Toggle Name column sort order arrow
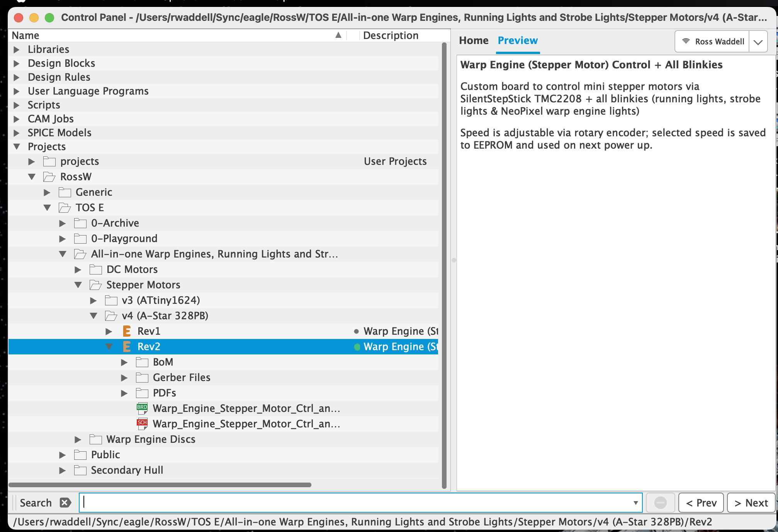Viewport: 778px width, 532px height. (x=338, y=35)
